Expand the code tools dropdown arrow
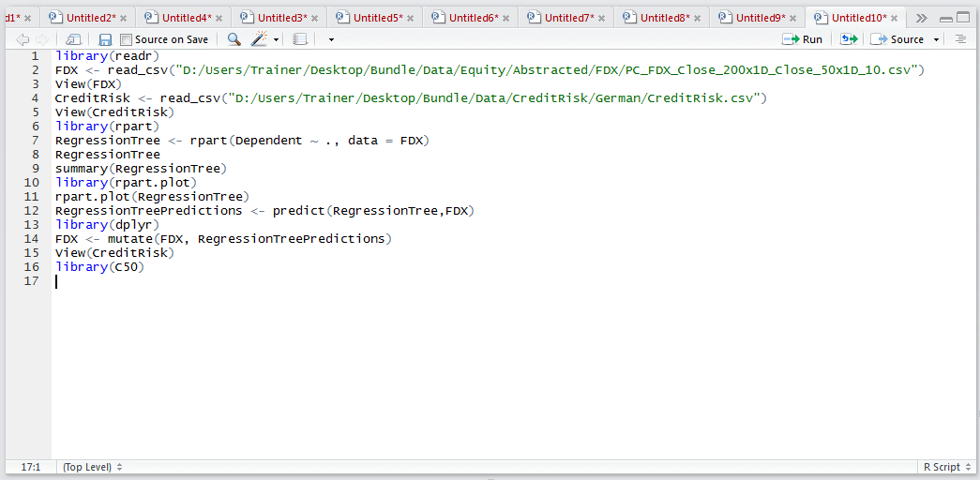Image resolution: width=980 pixels, height=480 pixels. tap(276, 40)
